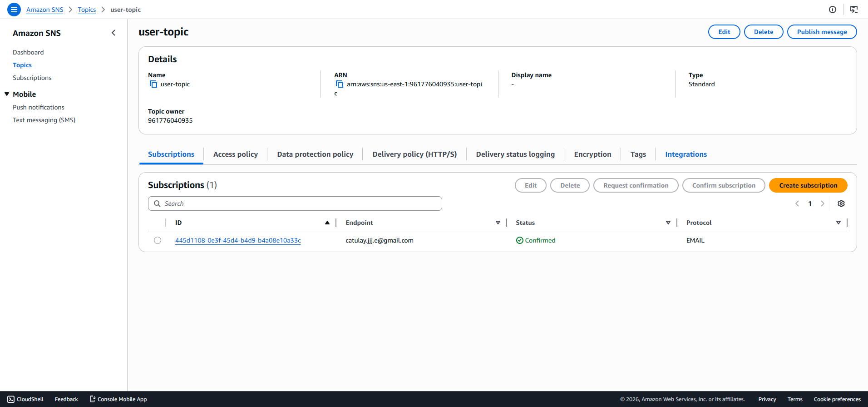
Task: Click the Standard type value
Action: [701, 84]
